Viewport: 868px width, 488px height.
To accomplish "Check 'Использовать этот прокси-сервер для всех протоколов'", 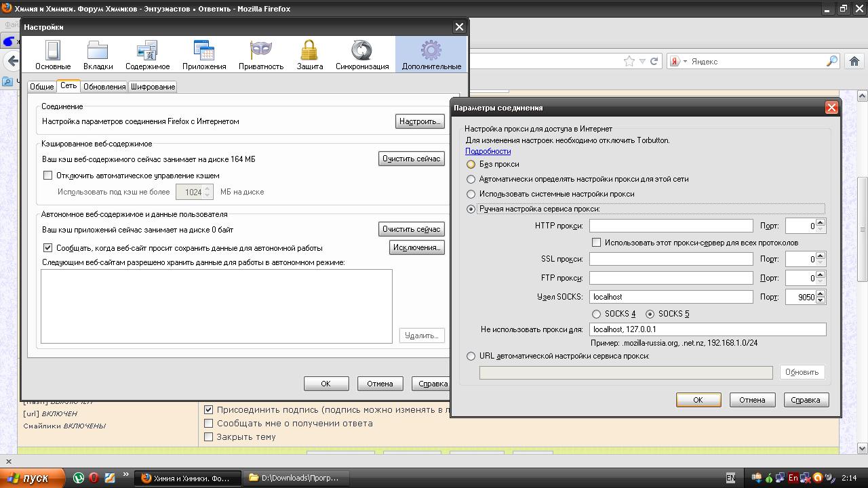I will (x=597, y=243).
